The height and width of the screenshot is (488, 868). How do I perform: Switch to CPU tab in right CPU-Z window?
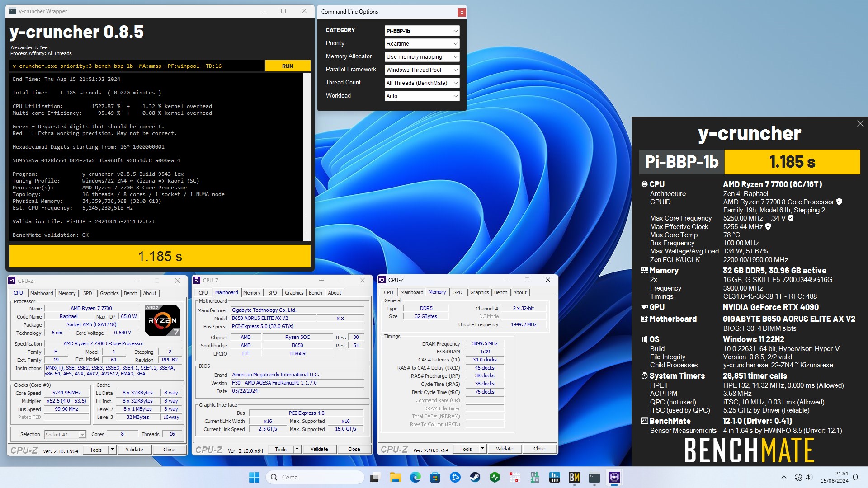pyautogui.click(x=388, y=292)
